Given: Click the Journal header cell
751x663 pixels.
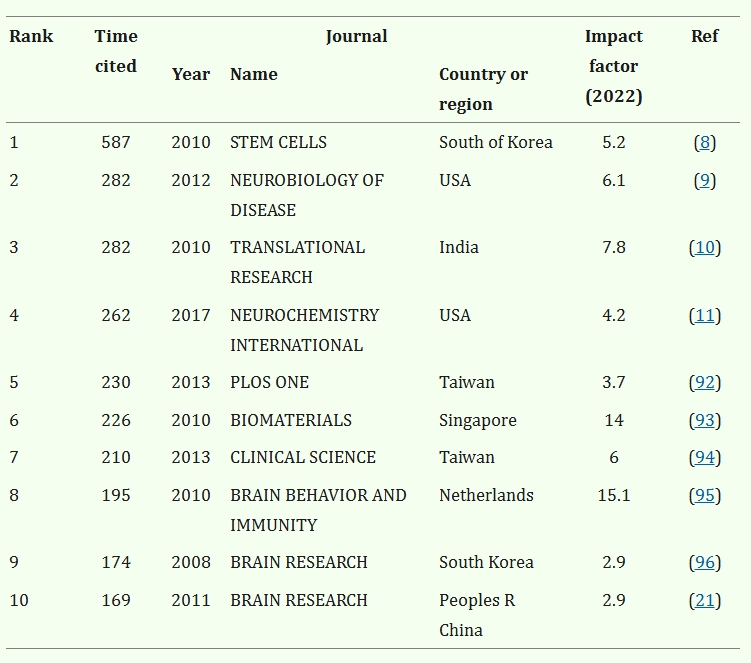Looking at the screenshot, I should pos(356,36).
